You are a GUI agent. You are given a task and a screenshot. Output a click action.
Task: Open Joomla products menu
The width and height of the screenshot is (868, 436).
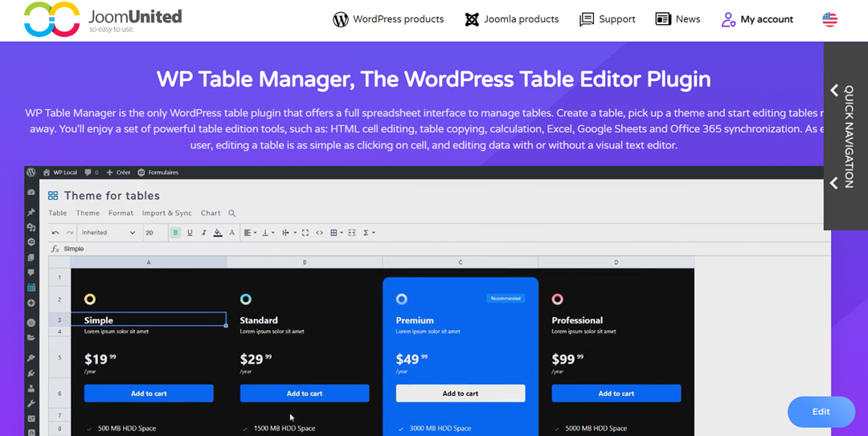(512, 19)
